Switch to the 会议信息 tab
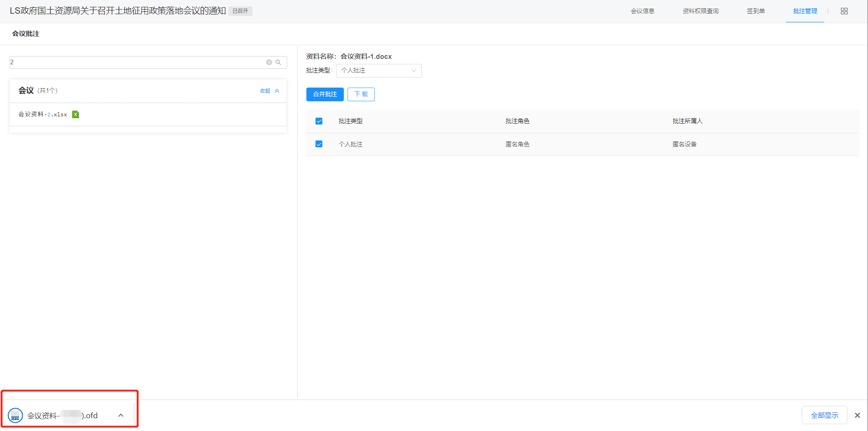The image size is (868, 431). pos(642,11)
